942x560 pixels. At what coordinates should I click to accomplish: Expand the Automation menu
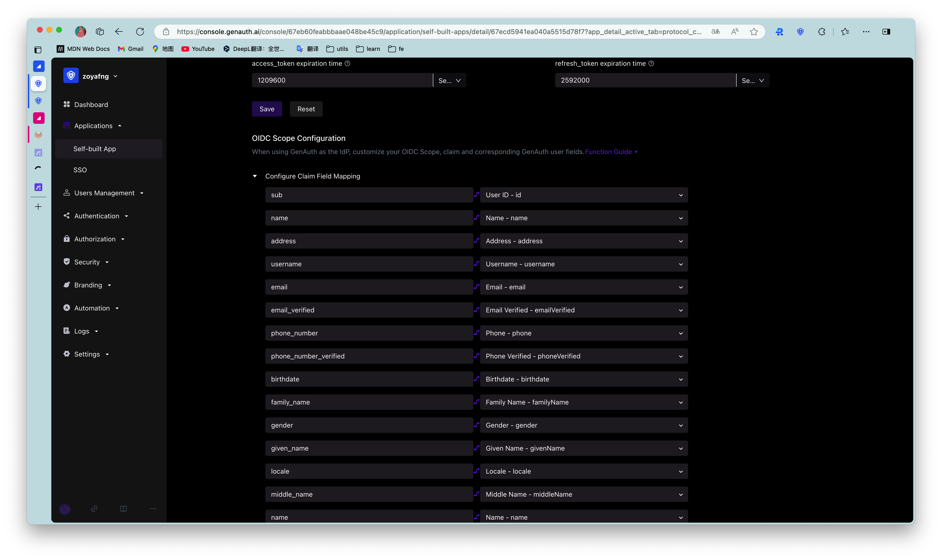click(92, 308)
